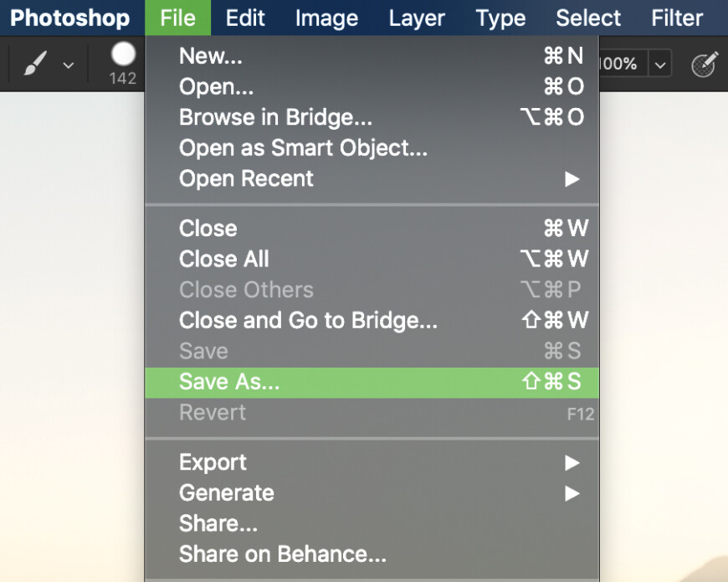Screen dimensions: 728x582
Task: Expand the brush preset picker chevron
Action: [x=69, y=64]
